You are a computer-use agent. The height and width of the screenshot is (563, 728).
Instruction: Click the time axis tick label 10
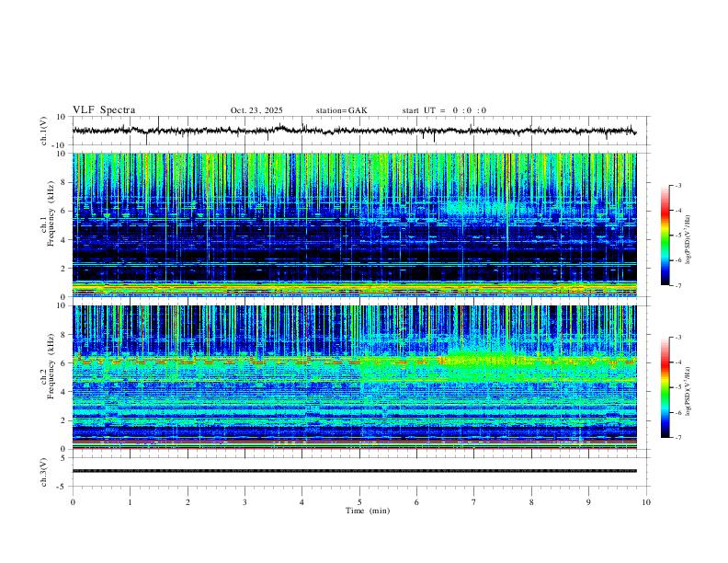[646, 502]
